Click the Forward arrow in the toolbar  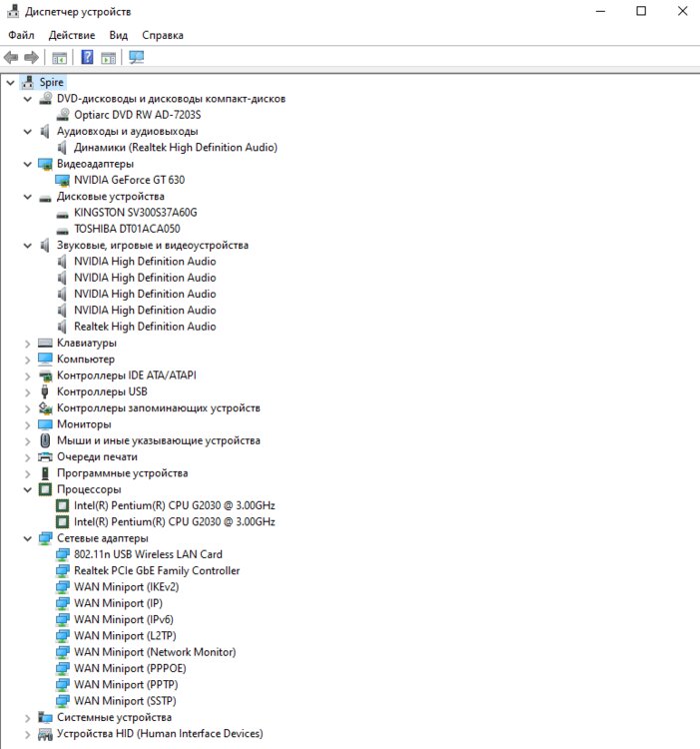click(32, 57)
